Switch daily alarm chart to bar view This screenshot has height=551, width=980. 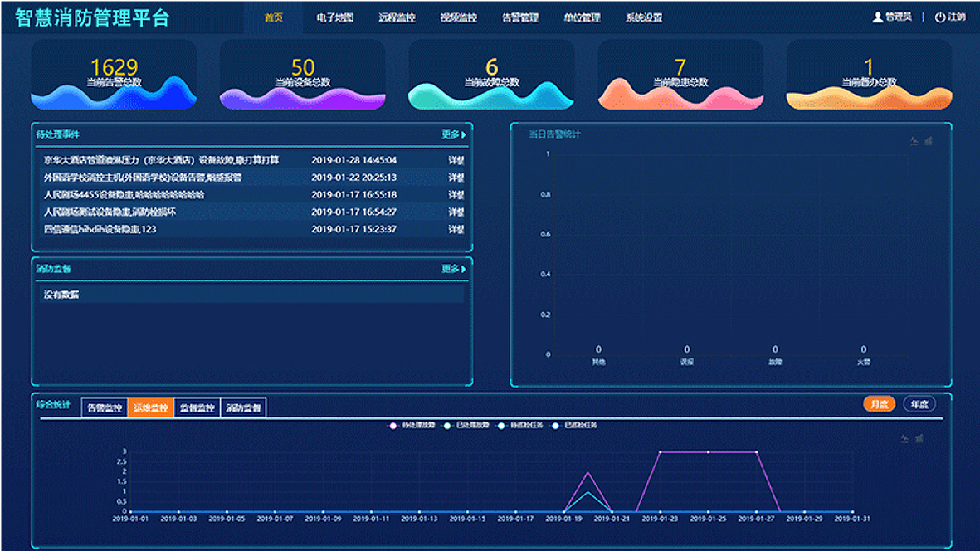point(928,141)
